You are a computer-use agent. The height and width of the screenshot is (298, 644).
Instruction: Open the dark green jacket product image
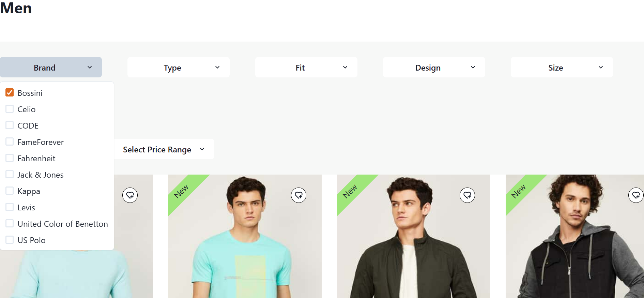click(x=414, y=236)
